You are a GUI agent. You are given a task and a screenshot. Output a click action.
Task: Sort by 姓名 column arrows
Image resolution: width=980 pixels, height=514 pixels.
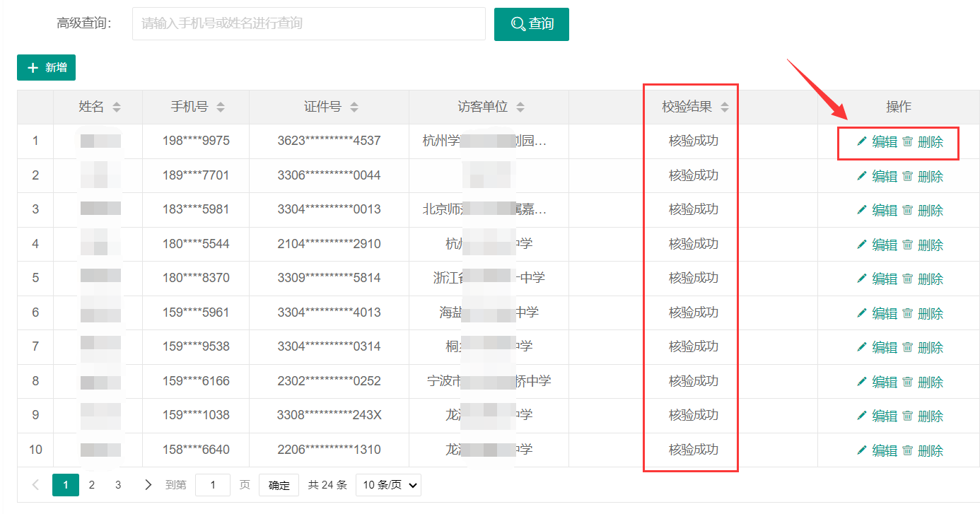coord(117,107)
